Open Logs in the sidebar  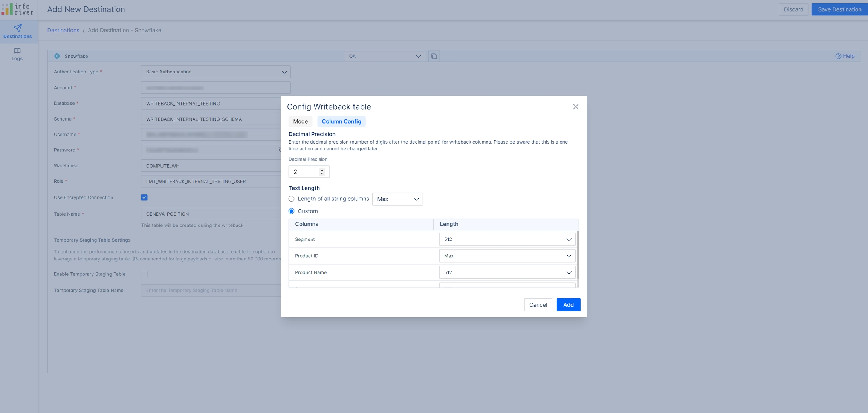[17, 54]
